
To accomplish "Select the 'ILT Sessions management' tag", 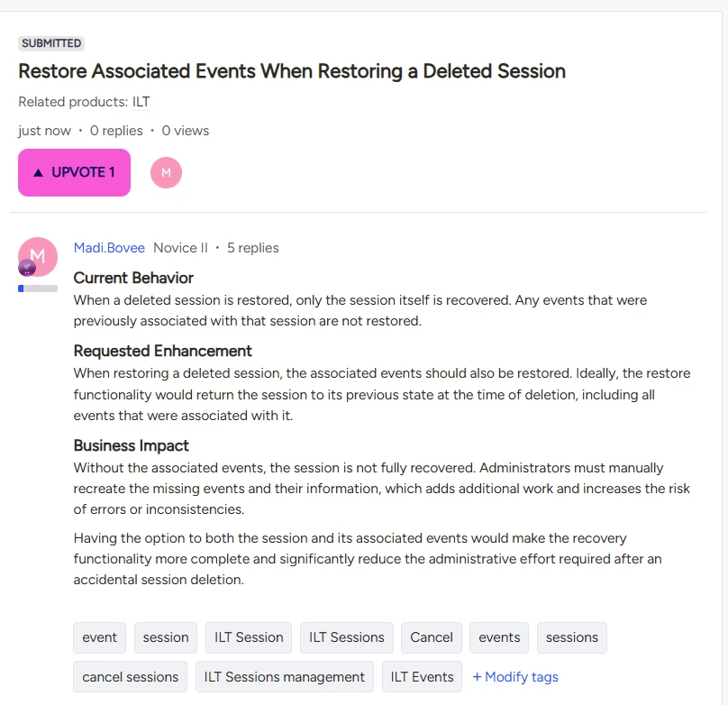I will click(285, 677).
